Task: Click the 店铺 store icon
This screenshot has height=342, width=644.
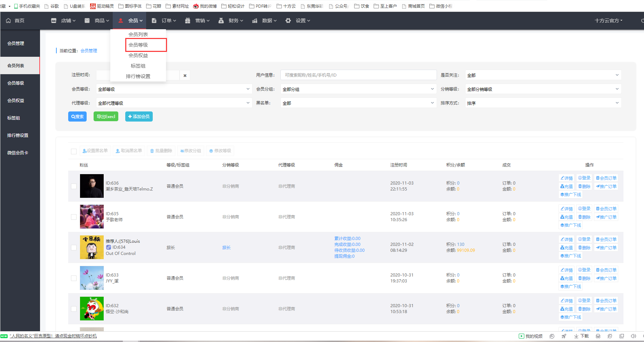Action: pos(54,21)
